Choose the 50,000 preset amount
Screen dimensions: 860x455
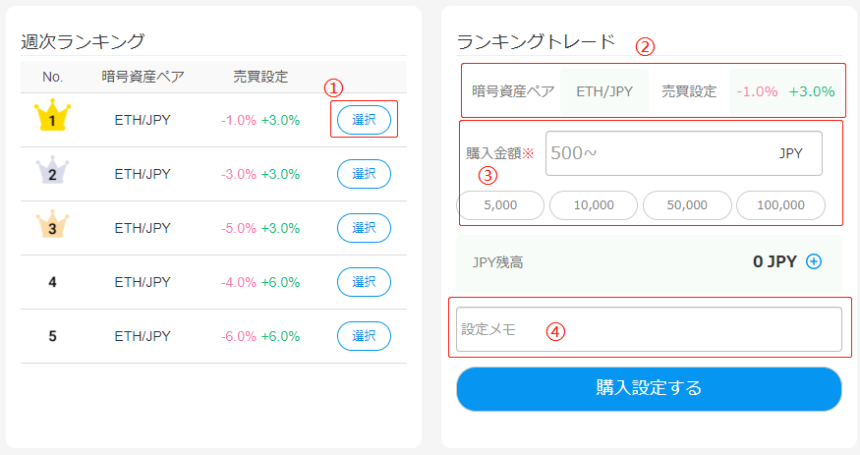687,205
